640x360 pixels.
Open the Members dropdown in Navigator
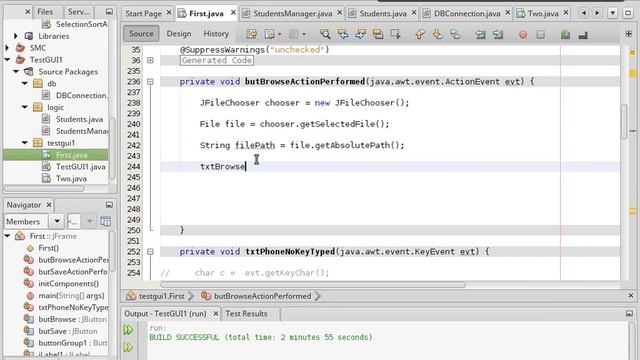[x=56, y=222]
